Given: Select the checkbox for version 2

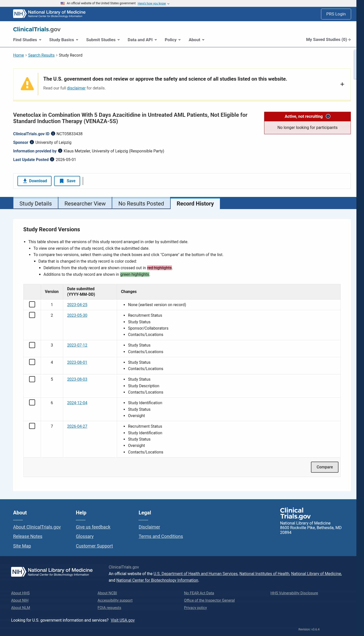Looking at the screenshot, I should 32,315.
